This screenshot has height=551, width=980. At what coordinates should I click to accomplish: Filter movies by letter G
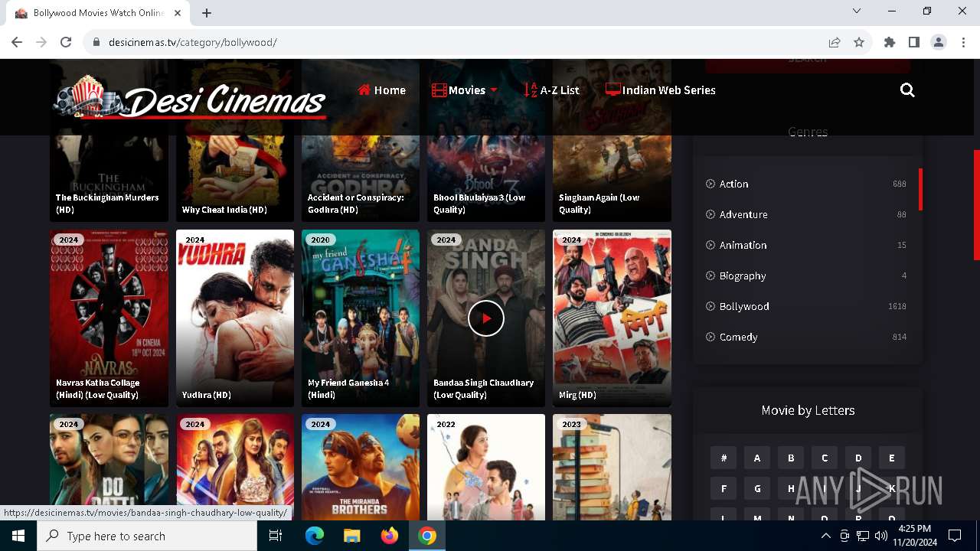click(757, 488)
